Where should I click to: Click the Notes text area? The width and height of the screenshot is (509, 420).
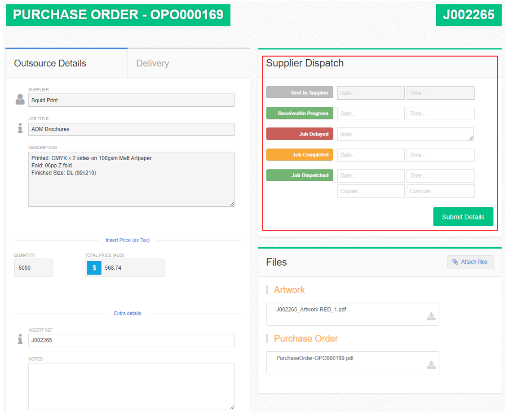point(131,386)
